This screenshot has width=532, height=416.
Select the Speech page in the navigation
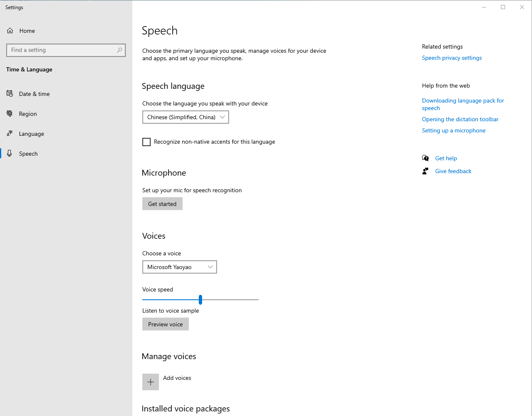coord(28,153)
